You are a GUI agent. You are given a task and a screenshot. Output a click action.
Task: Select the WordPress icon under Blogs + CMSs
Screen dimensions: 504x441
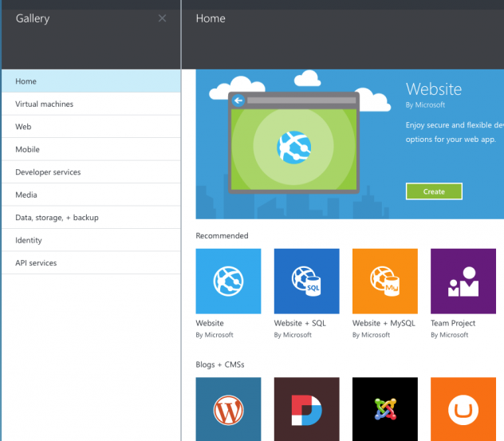228,409
